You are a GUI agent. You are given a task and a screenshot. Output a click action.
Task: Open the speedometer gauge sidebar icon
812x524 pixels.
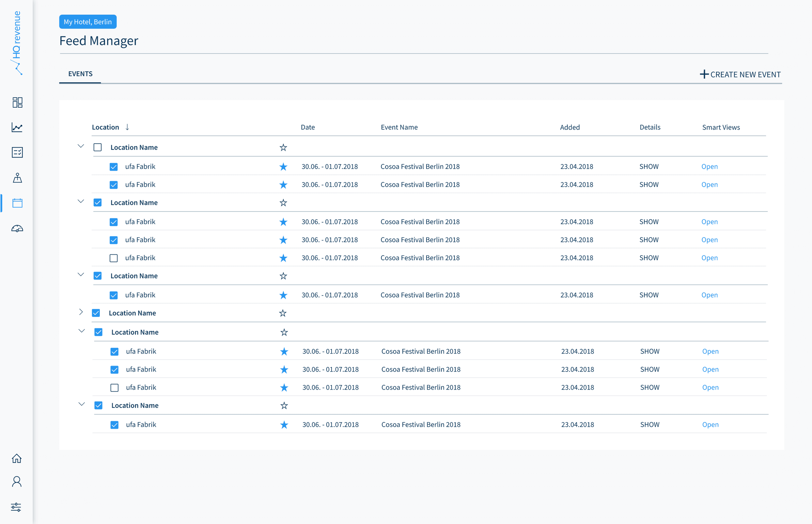point(17,228)
